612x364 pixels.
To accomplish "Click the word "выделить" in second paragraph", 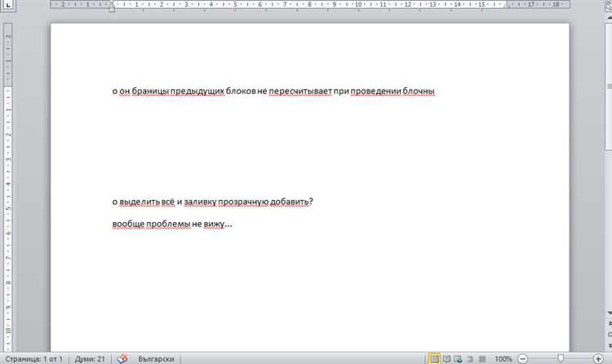I will coord(140,202).
